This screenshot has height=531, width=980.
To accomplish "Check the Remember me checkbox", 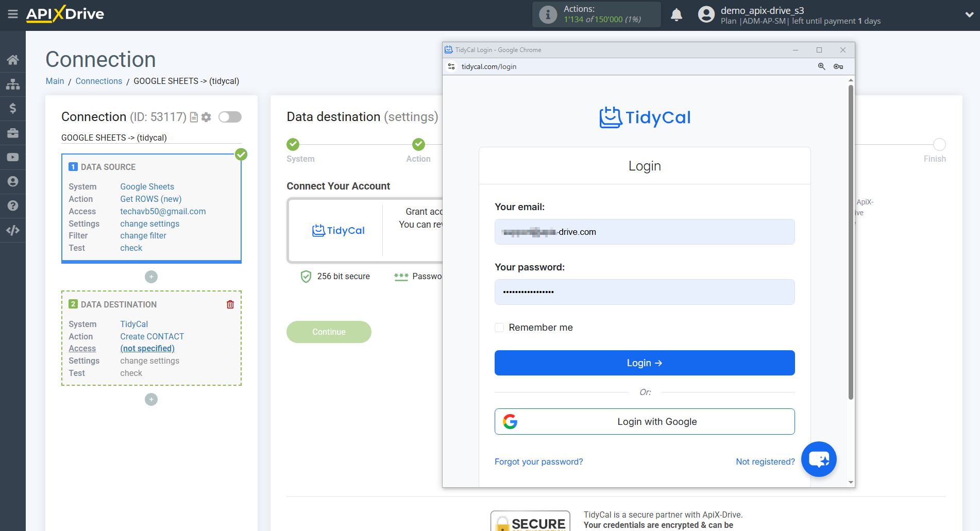I will pyautogui.click(x=499, y=327).
